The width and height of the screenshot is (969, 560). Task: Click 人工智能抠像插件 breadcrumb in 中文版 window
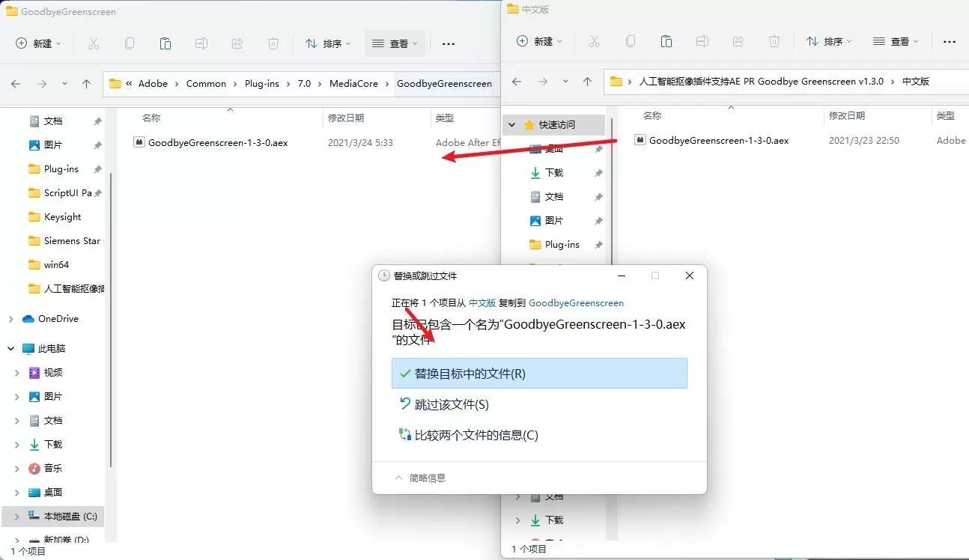[x=761, y=82]
